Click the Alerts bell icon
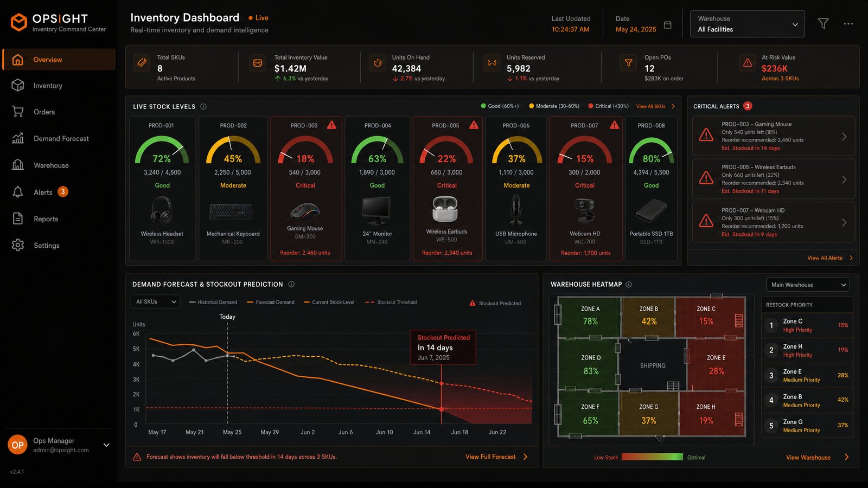The width and height of the screenshot is (868, 488). [x=18, y=192]
